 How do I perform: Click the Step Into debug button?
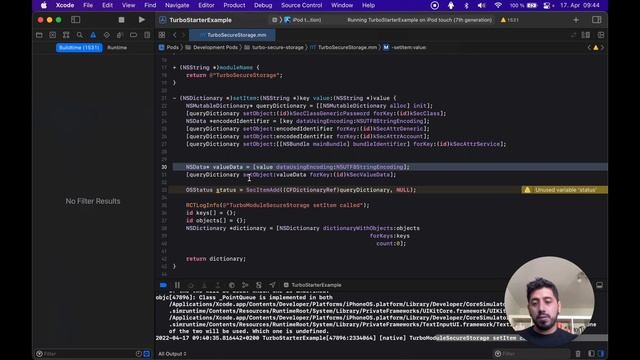click(x=204, y=285)
